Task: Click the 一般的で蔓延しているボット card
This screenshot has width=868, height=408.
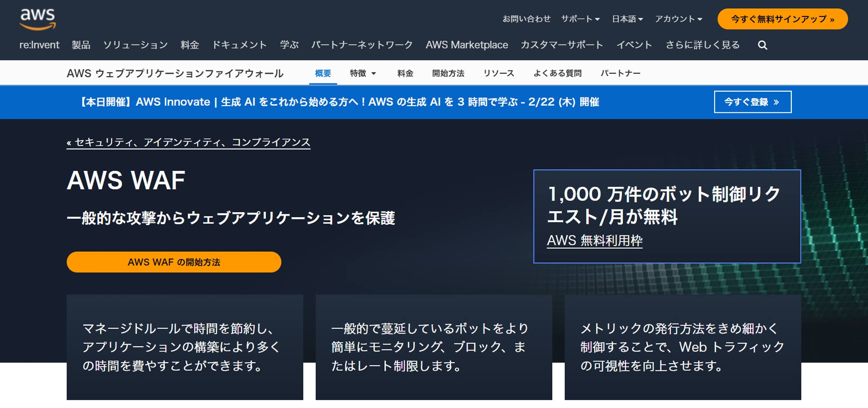Action: [434, 347]
